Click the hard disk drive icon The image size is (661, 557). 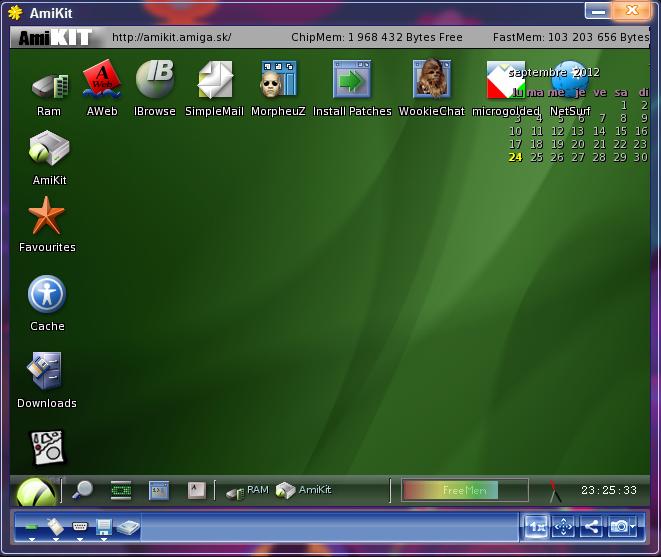pyautogui.click(x=128, y=528)
